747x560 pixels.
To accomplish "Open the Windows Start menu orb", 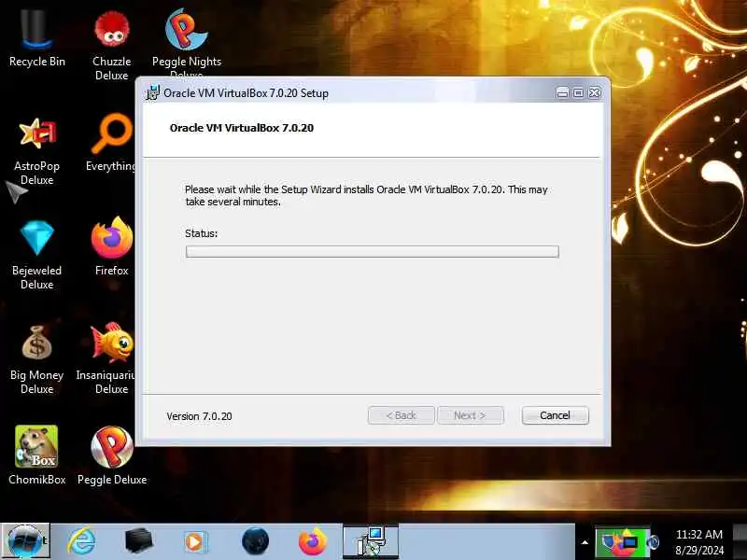I will 25,541.
